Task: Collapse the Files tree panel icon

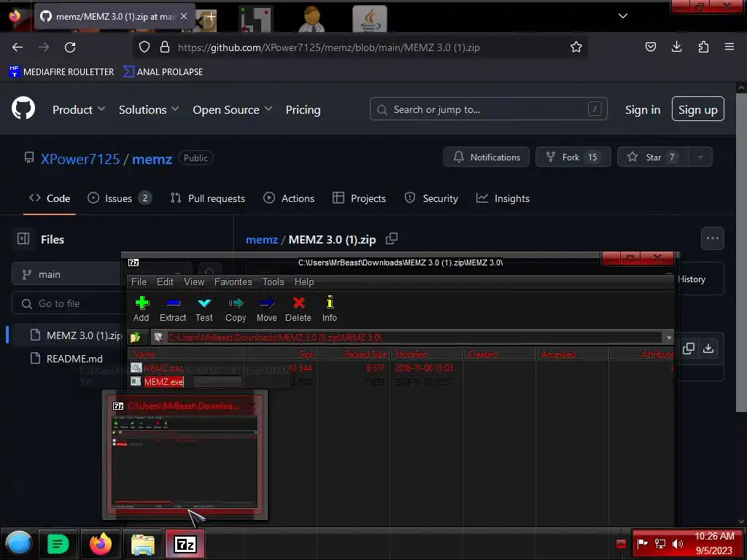Action: click(x=23, y=238)
